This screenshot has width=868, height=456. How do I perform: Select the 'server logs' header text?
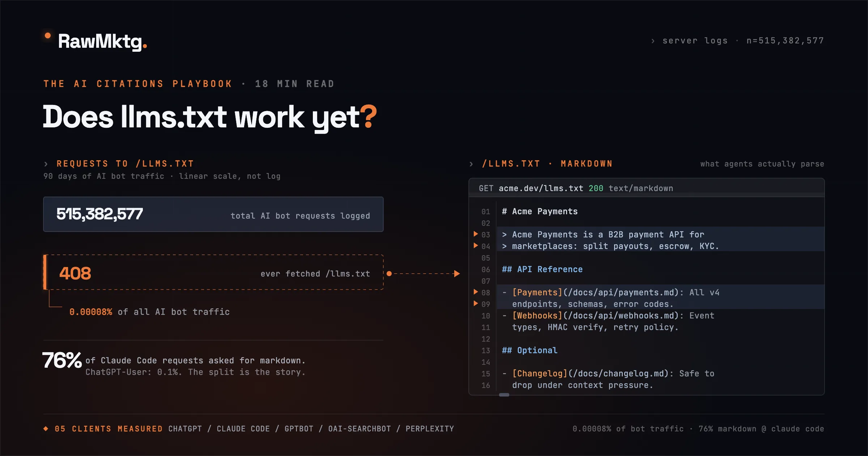(695, 41)
